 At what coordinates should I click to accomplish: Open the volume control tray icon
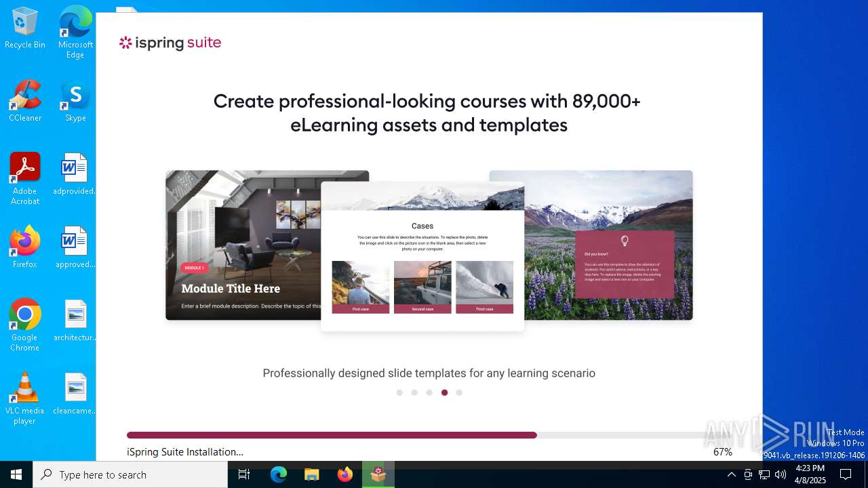pyautogui.click(x=781, y=474)
